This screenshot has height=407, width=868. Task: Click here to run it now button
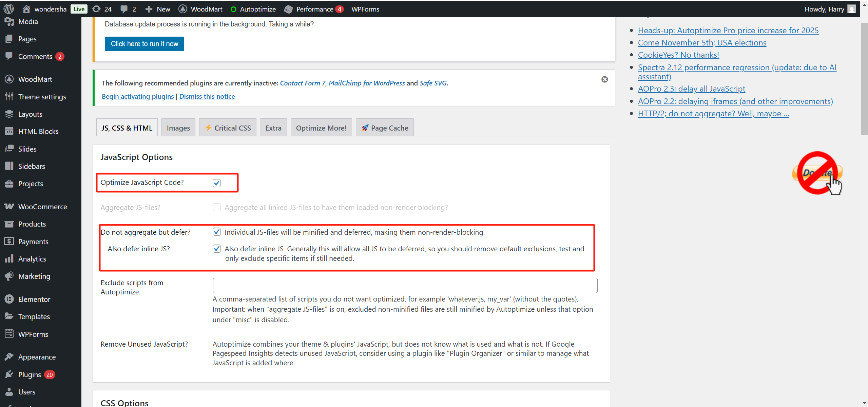(144, 44)
